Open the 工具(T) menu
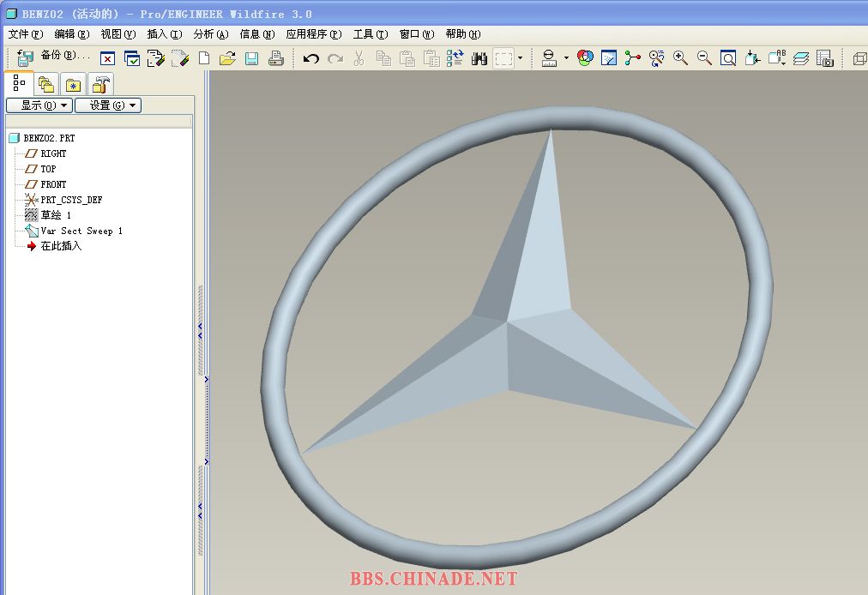The height and width of the screenshot is (595, 868). pyautogui.click(x=371, y=34)
